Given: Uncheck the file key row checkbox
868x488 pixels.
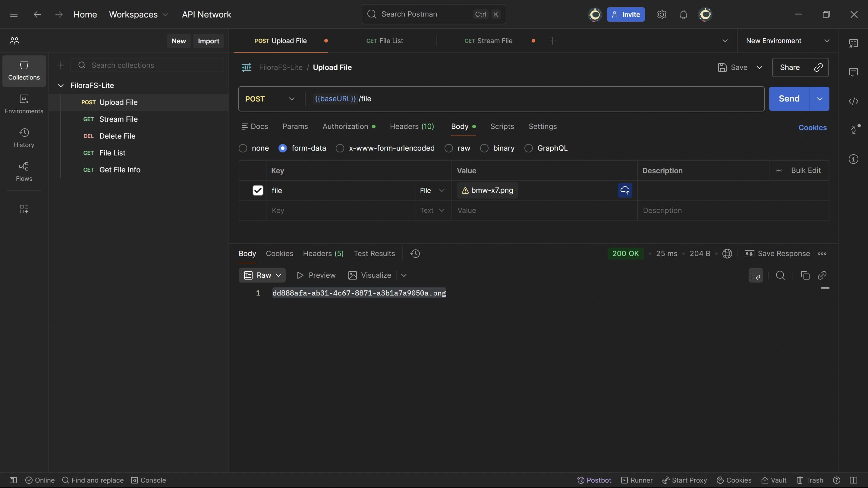Looking at the screenshot, I should click(x=258, y=190).
